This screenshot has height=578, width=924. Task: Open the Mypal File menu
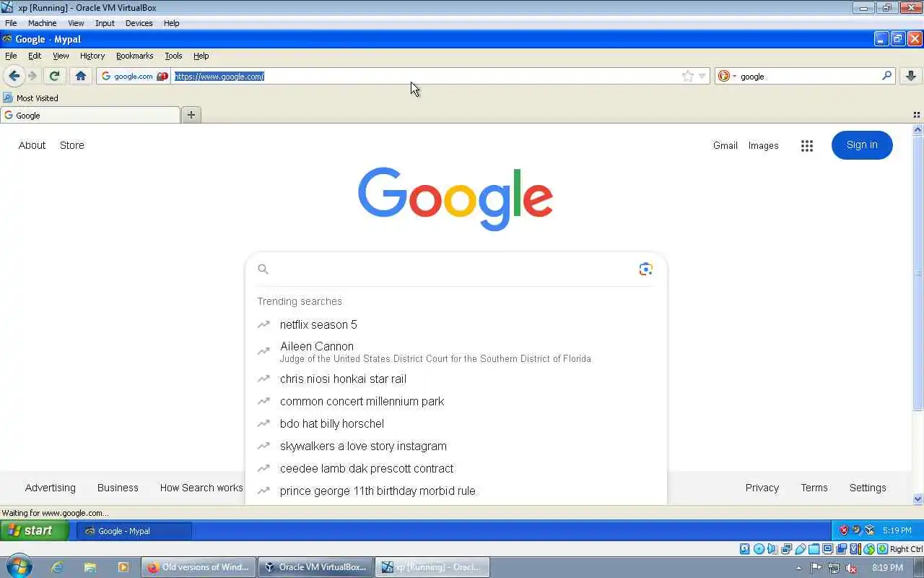11,56
